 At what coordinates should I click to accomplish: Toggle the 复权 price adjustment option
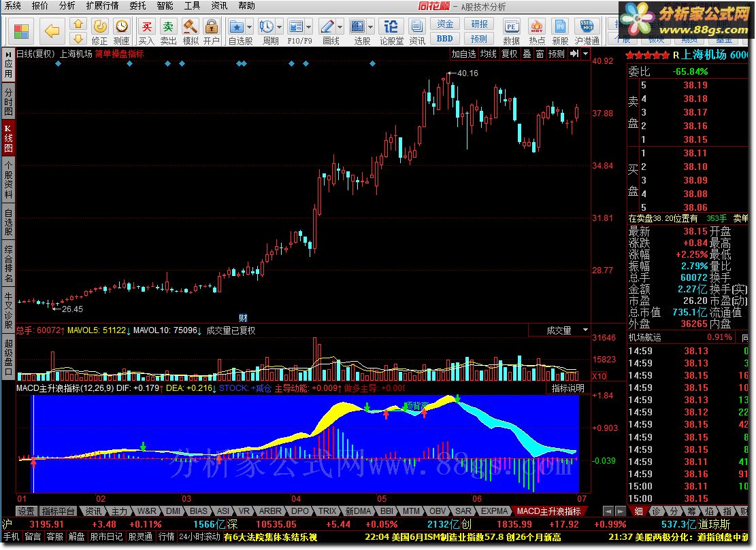[x=509, y=54]
